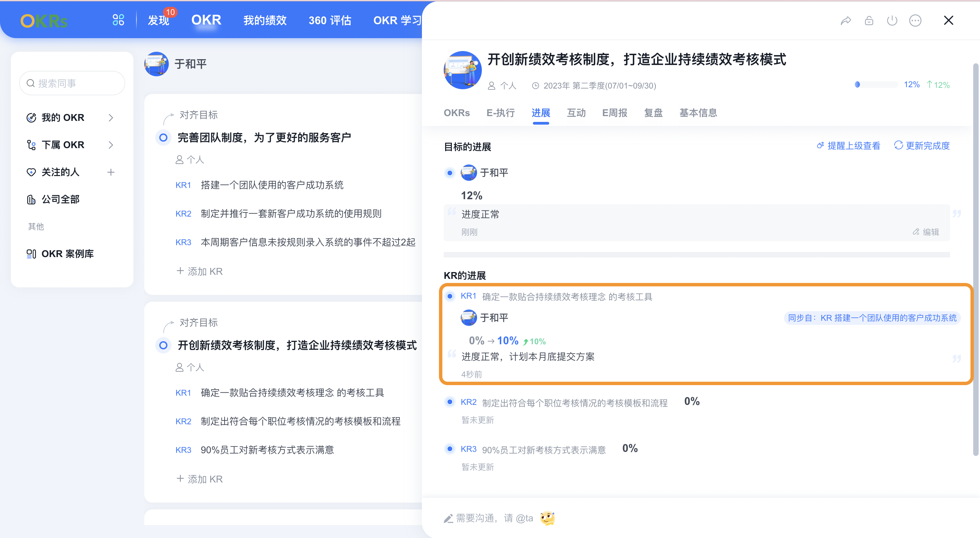Viewport: 980px width, 538px height.
Task: Click 提醒上级查看 link
Action: 848,145
